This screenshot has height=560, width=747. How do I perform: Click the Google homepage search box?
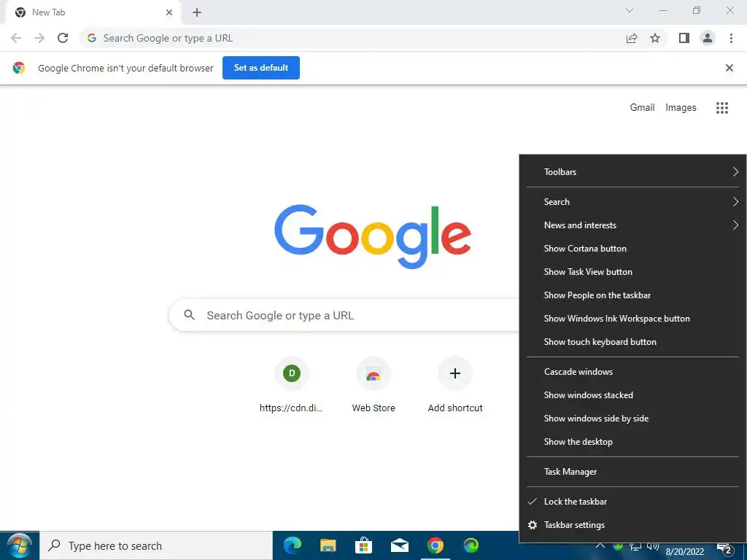coord(344,315)
